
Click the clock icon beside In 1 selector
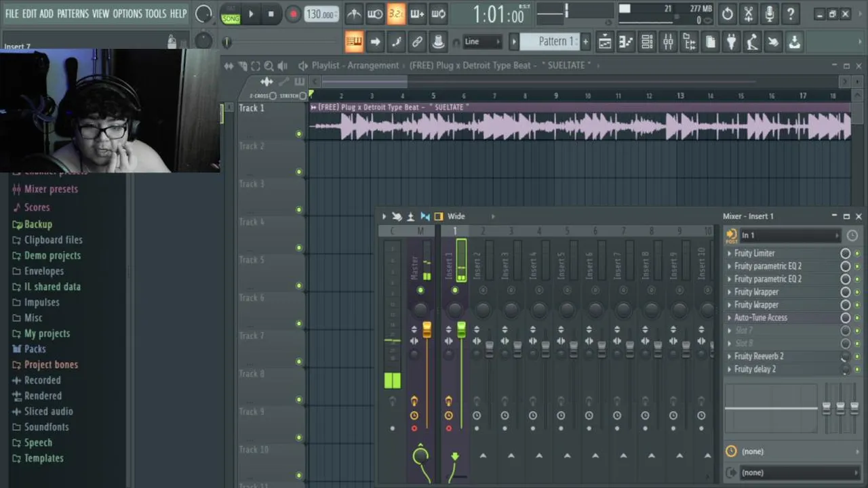point(852,235)
